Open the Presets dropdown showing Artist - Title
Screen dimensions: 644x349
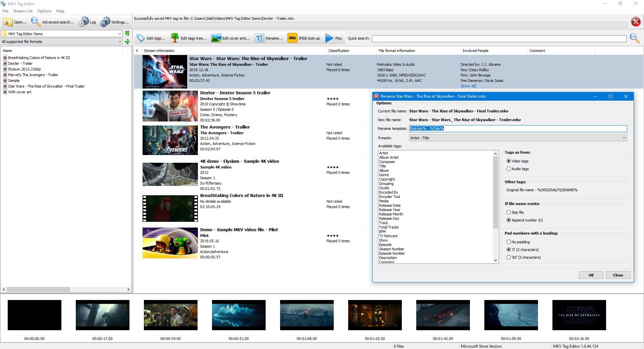point(518,138)
